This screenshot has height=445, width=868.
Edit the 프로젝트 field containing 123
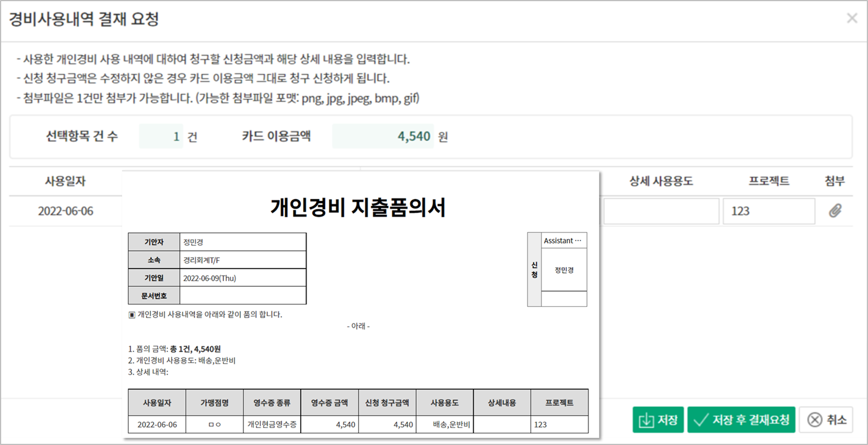coord(769,211)
